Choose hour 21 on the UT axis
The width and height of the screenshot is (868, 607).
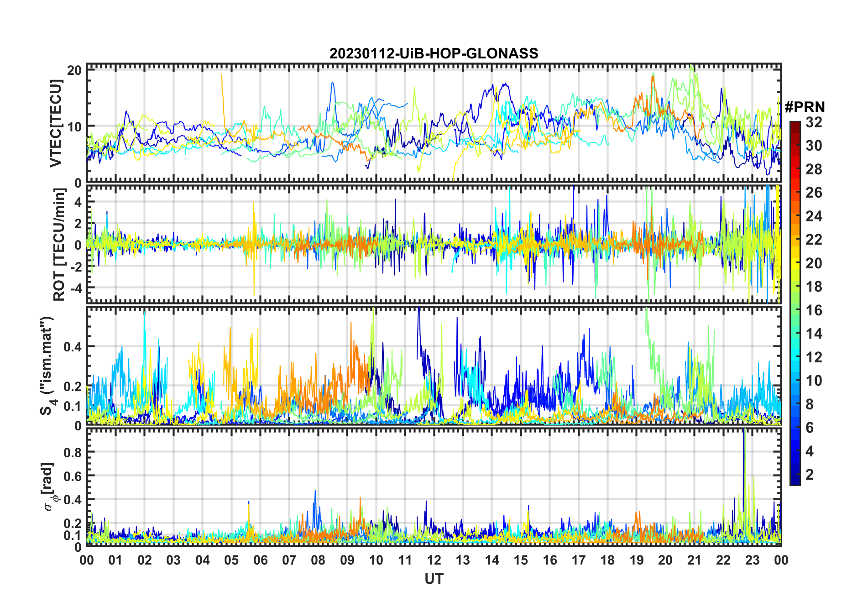click(x=695, y=560)
